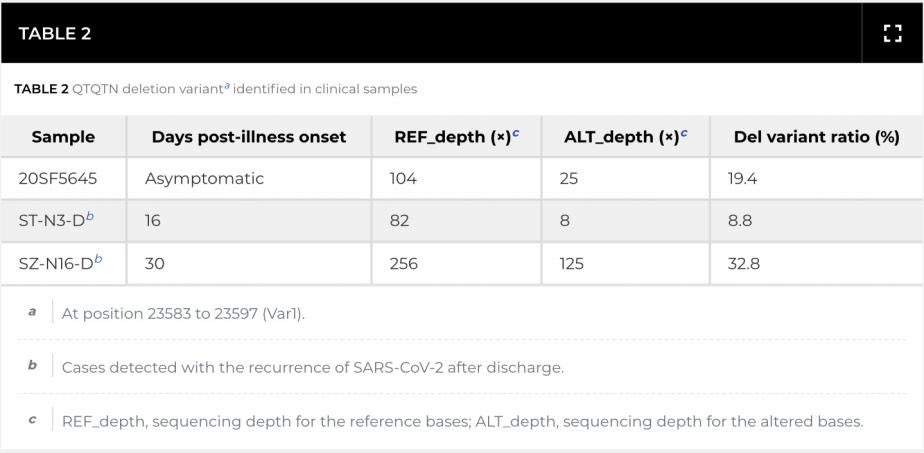Screen dimensions: 924x453
Task: Click the Sample column header
Action: (63, 137)
